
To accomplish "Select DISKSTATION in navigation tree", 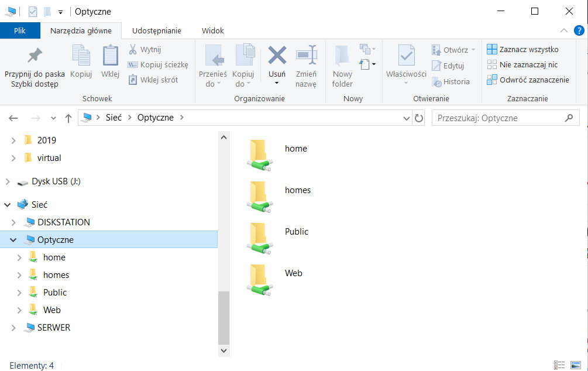I will (63, 222).
